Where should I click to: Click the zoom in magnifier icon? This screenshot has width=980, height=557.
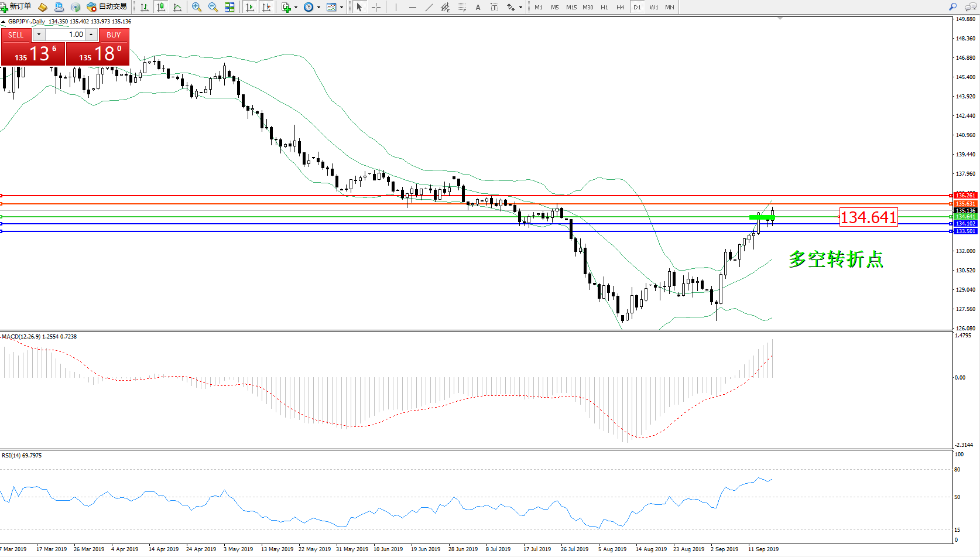197,7
